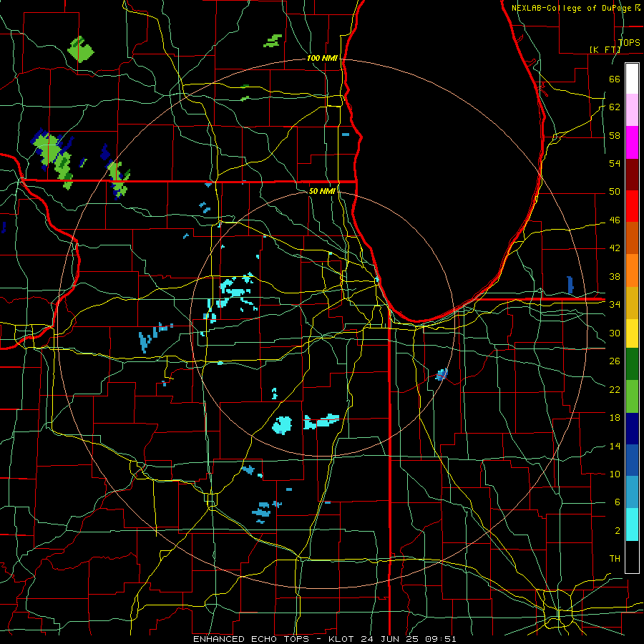The height and width of the screenshot is (644, 644).
Task: Click the 42 legend value
Action: pyautogui.click(x=615, y=248)
